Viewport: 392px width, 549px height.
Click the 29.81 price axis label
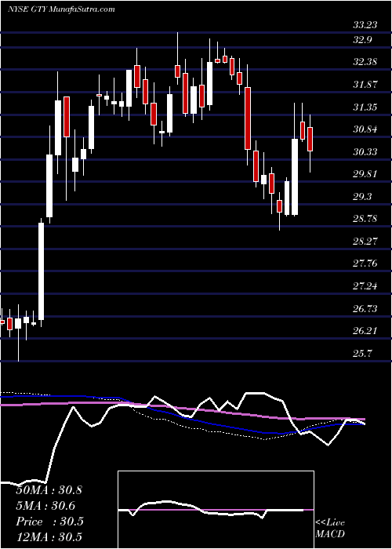(365, 174)
